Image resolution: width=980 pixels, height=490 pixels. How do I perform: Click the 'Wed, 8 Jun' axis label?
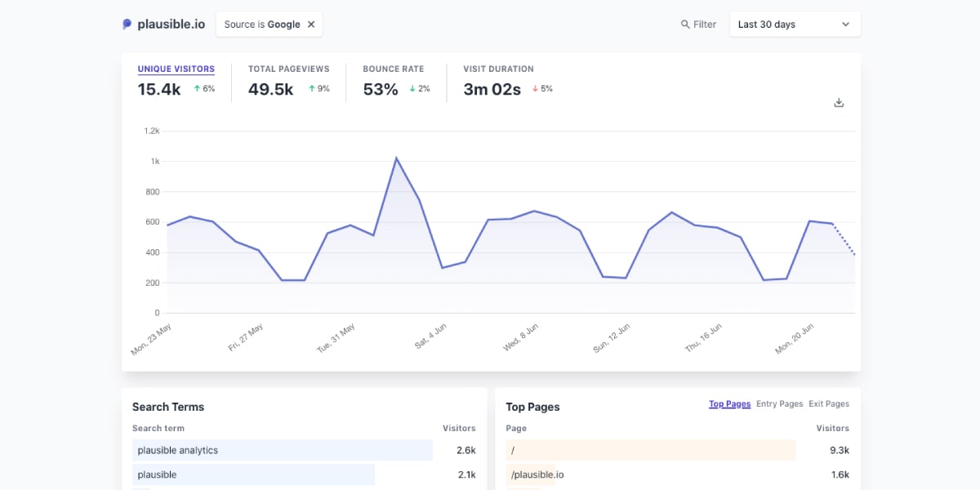(521, 337)
